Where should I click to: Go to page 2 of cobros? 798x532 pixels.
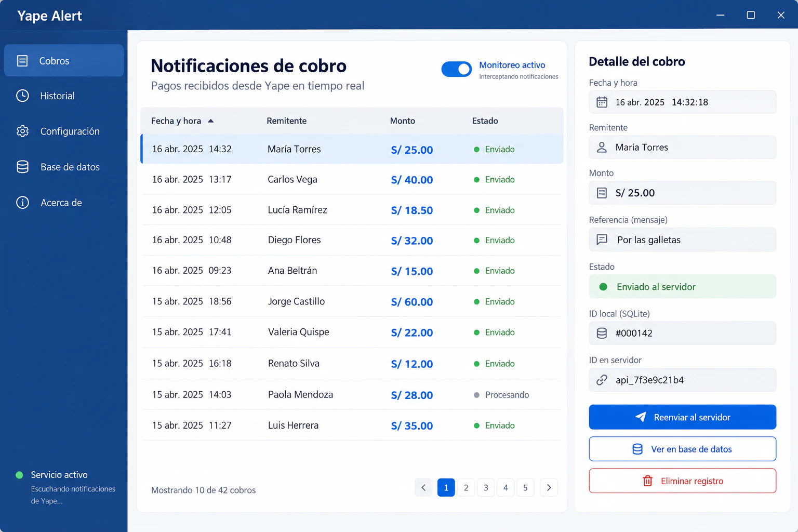[x=466, y=487]
